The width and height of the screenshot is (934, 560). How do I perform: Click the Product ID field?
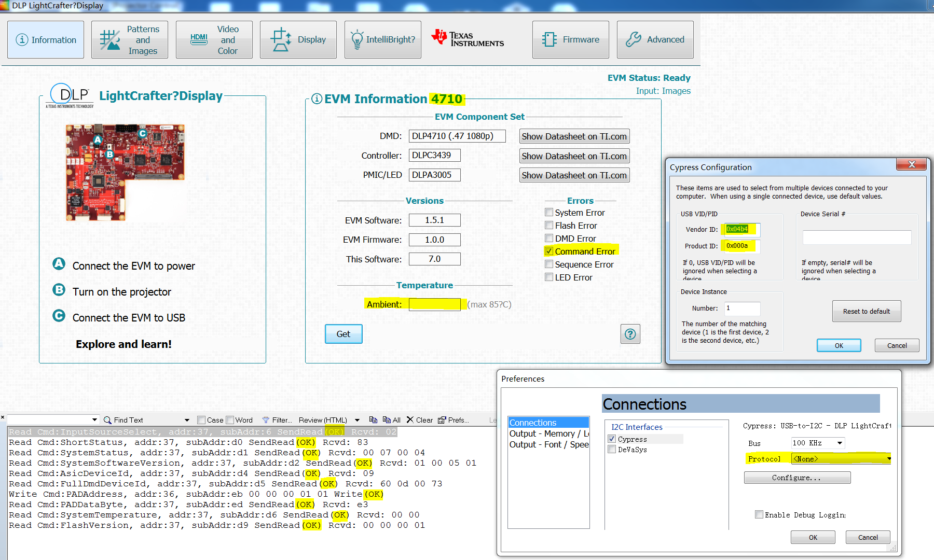pyautogui.click(x=742, y=246)
